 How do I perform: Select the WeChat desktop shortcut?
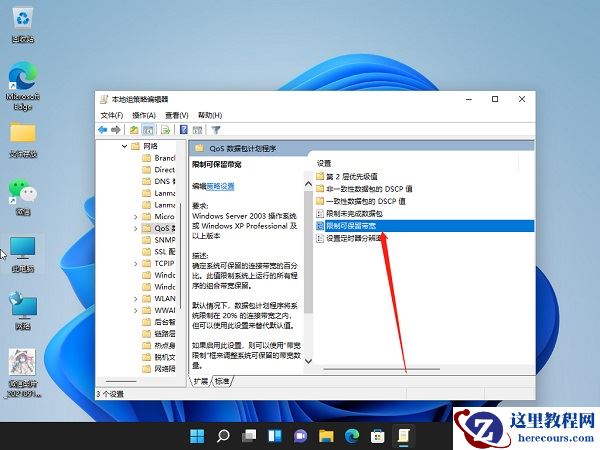pyautogui.click(x=23, y=197)
